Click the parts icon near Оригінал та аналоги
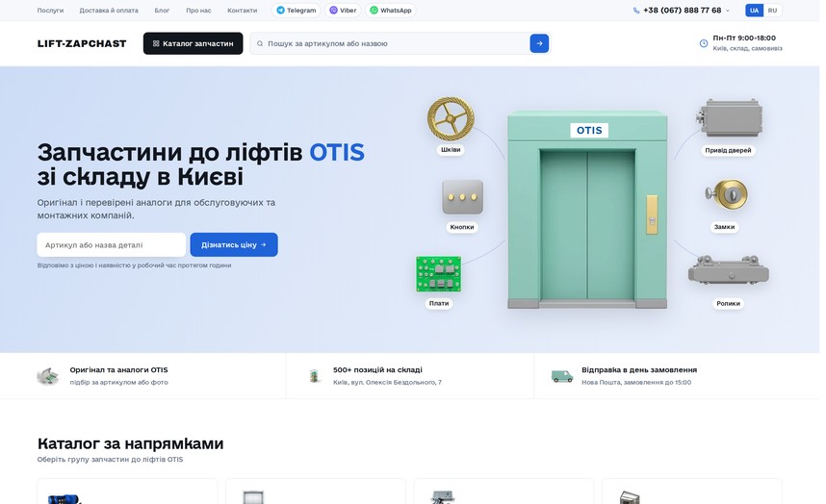Screen dimensions: 826x504 48,376
